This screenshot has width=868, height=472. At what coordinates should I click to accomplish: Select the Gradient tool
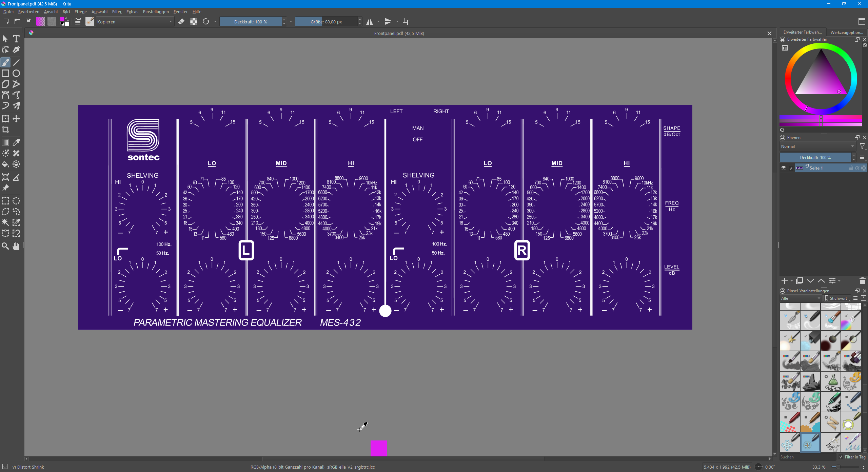5,142
